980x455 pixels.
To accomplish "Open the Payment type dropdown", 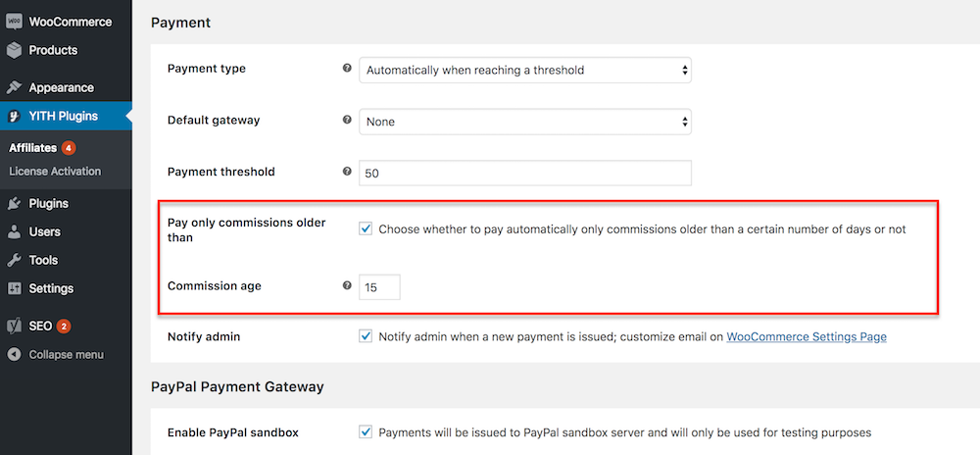I will [525, 71].
